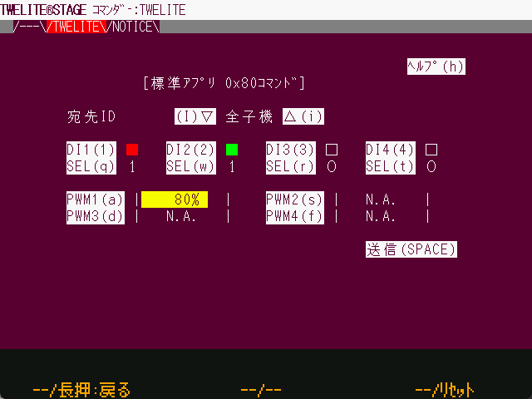
Task: Select the PWM2(s) channel
Action: coord(295,199)
